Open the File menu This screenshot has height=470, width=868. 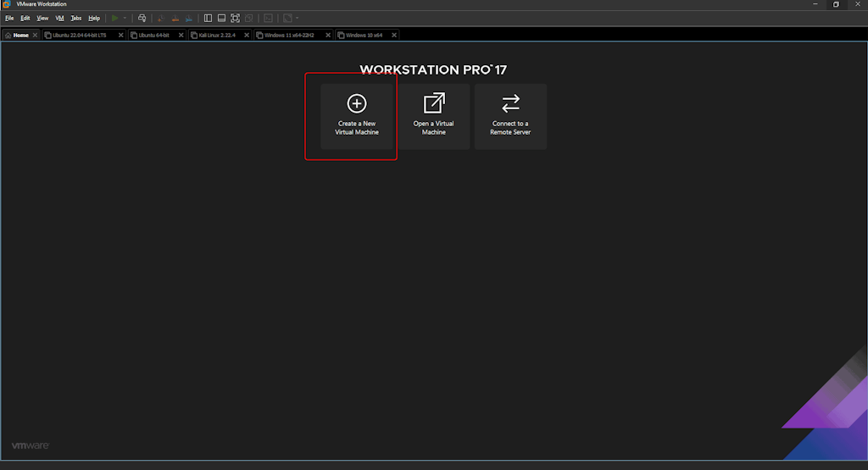(9, 19)
